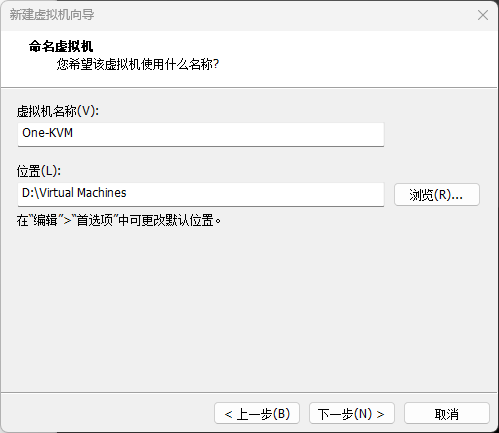Click the white header banner area
The image size is (499, 433).
pos(333,58)
